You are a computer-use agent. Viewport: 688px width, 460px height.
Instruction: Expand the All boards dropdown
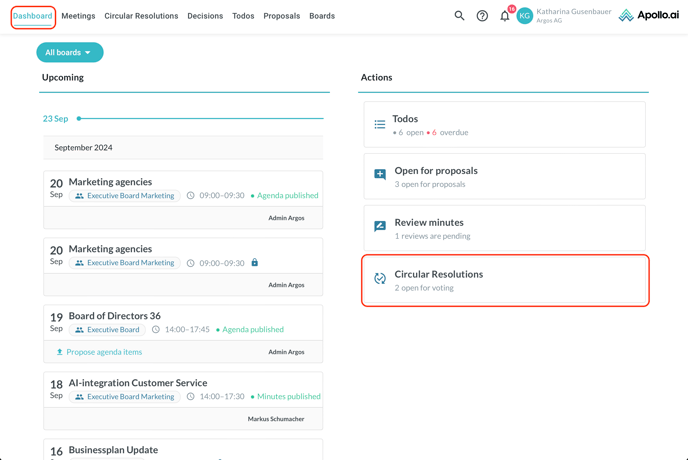(x=69, y=52)
